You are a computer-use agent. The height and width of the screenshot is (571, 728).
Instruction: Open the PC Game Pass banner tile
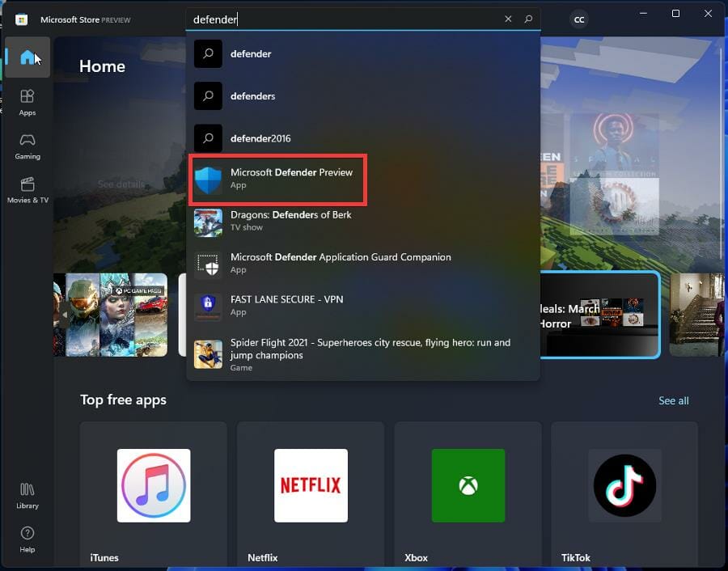(111, 315)
